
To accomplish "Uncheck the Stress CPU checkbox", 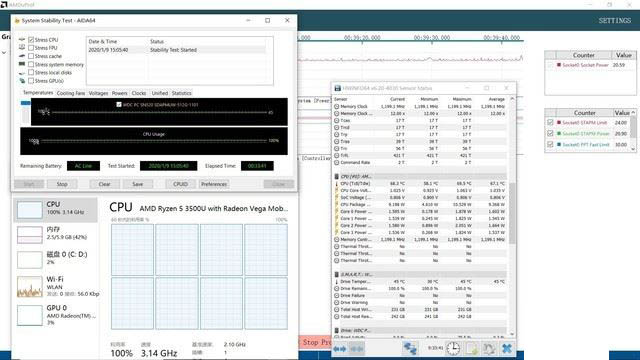I will click(31, 40).
